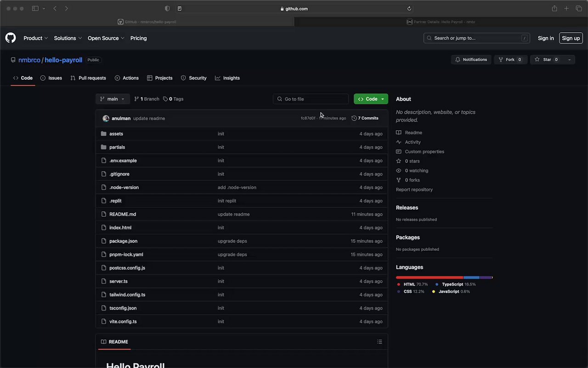Click the Sign up button
Image resolution: width=588 pixels, height=368 pixels.
coord(571,38)
